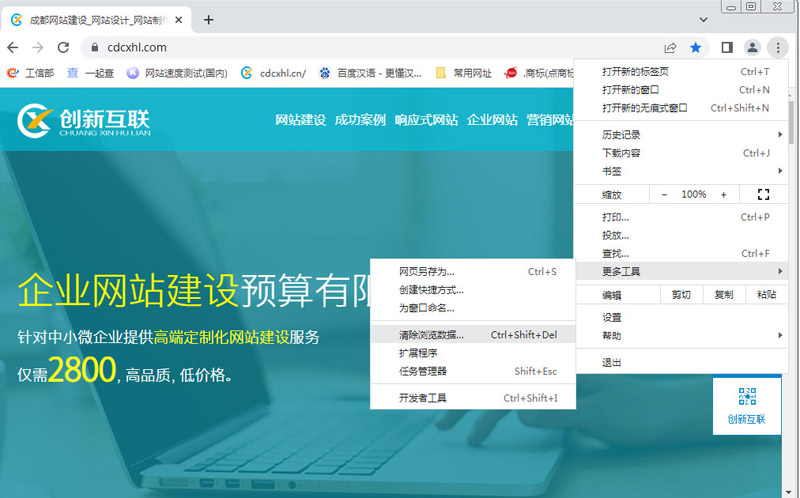
Task: Select 清除浏览数据 from submenu
Action: pyautogui.click(x=432, y=335)
